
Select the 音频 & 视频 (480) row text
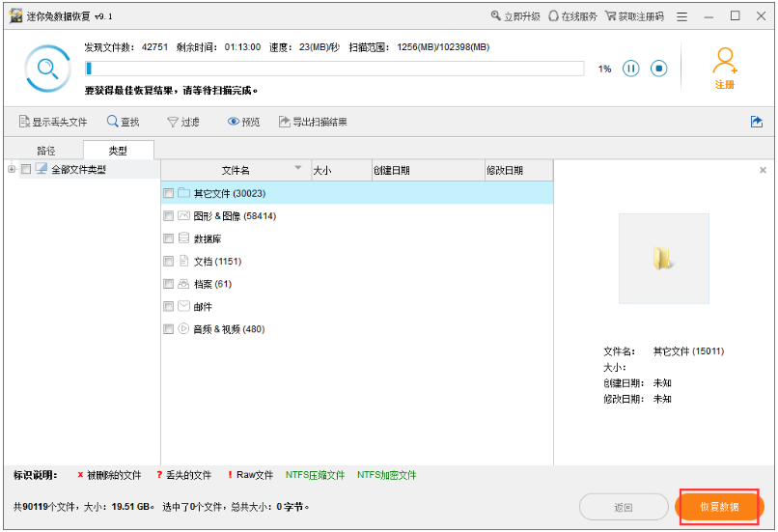[229, 329]
